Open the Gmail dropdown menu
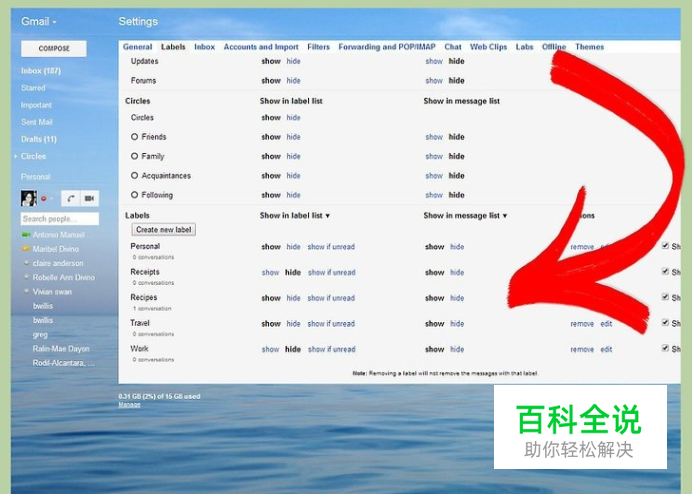692x494 pixels. click(39, 21)
